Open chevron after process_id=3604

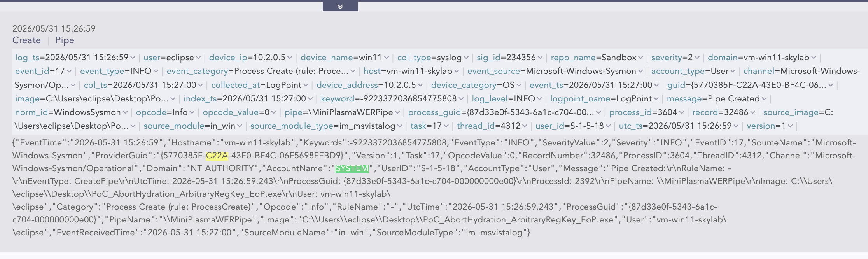click(682, 113)
